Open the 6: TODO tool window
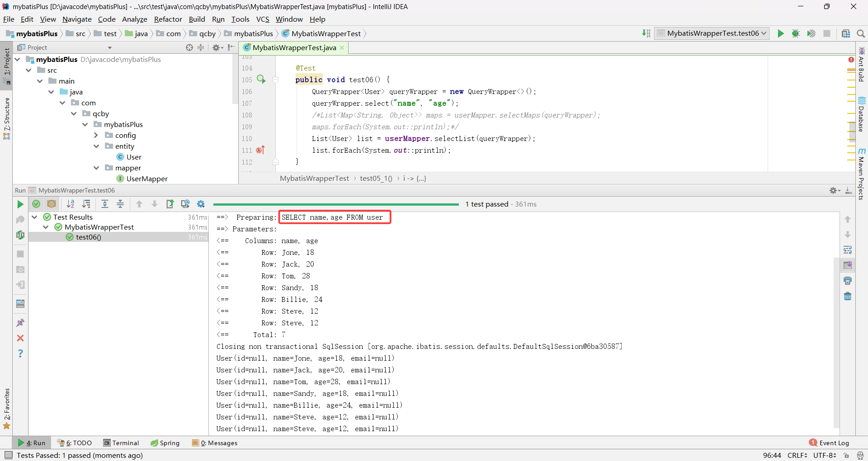Screen dimensions: 868x461 pyautogui.click(x=75, y=443)
